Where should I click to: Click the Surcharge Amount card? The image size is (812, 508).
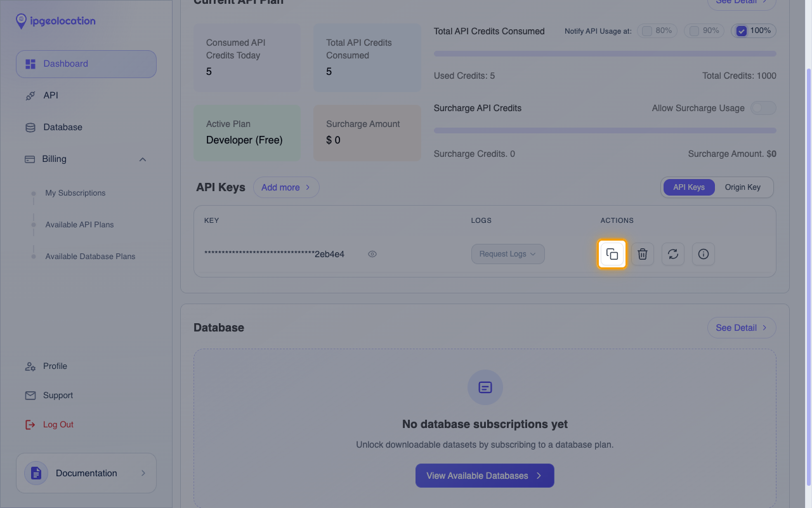[367, 133]
